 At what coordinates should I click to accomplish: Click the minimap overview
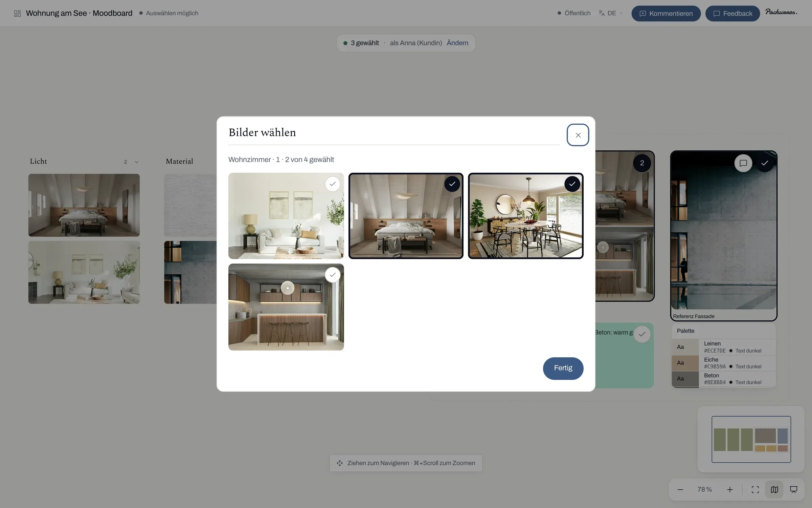[751, 439]
